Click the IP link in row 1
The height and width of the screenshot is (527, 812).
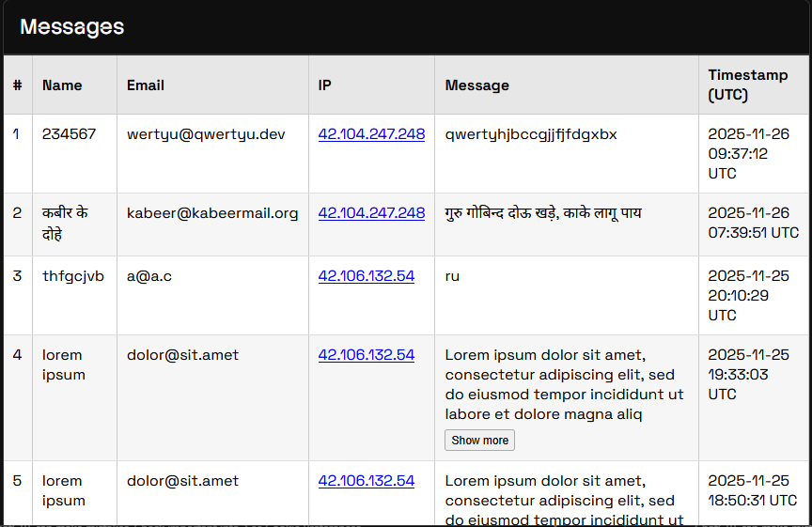click(371, 134)
